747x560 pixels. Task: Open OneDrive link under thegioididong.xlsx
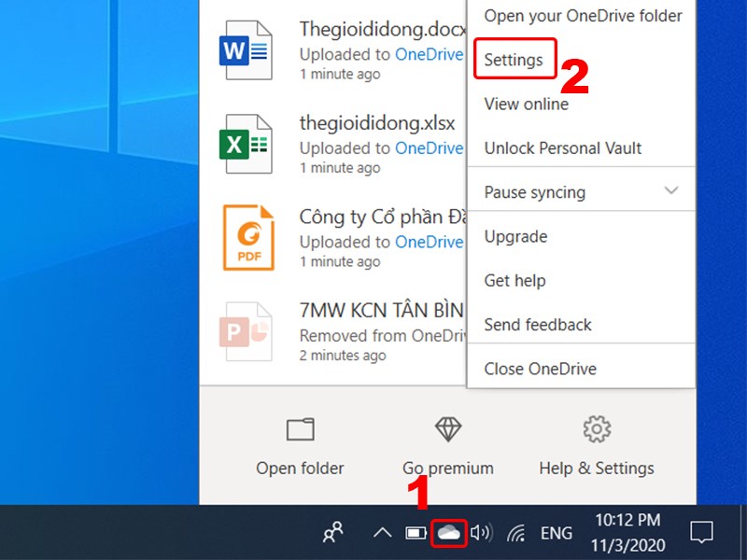[x=430, y=148]
